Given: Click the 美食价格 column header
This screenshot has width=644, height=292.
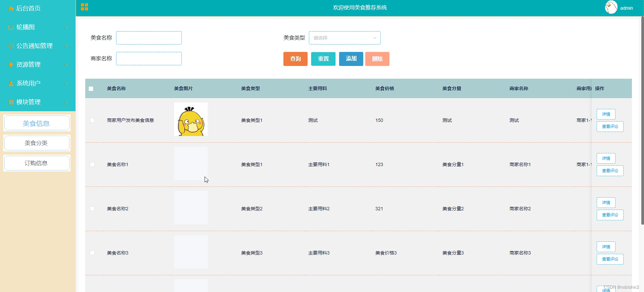Looking at the screenshot, I should coord(385,88).
